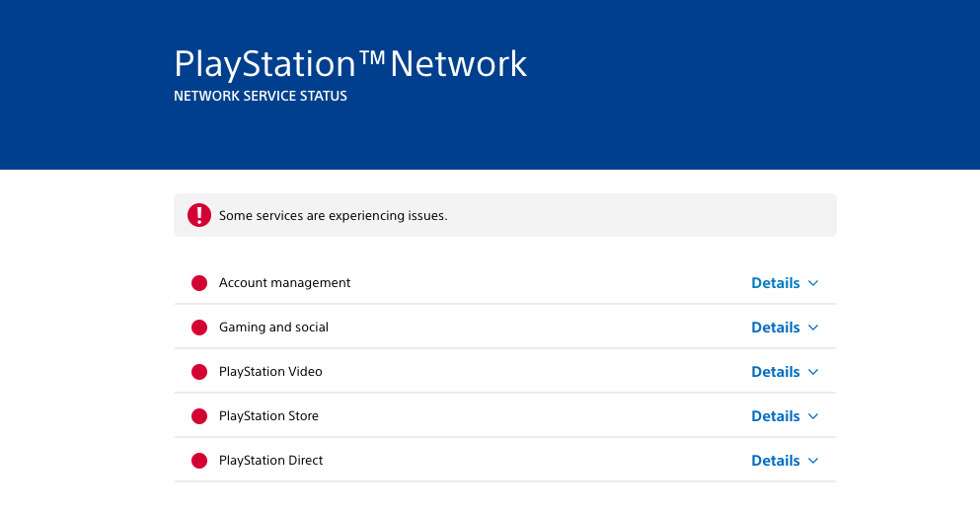Click the Network Service Status subtitle

[261, 97]
